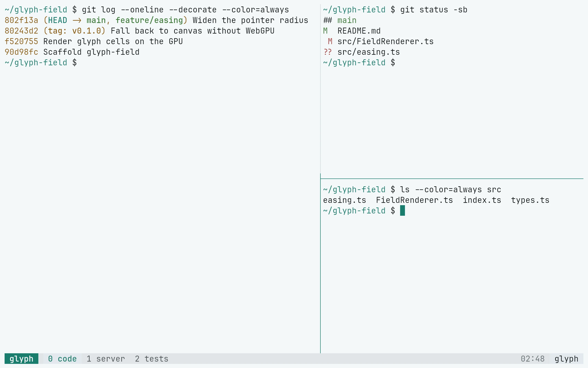This screenshot has width=588, height=368.
Task: Click the '## main' branch status line
Action: tap(340, 20)
